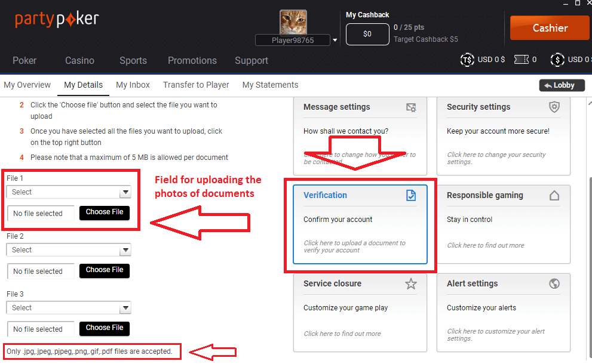
Task: Maximize the partypoker window
Action: point(577,3)
